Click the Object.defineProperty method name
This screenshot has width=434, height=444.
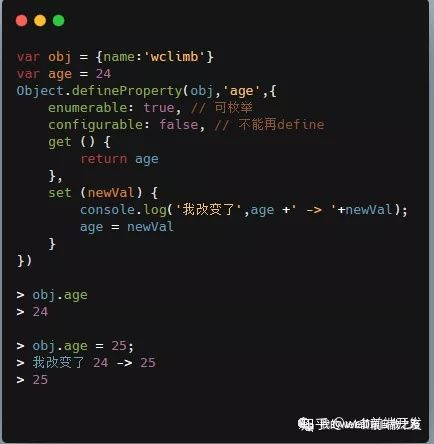click(x=99, y=91)
